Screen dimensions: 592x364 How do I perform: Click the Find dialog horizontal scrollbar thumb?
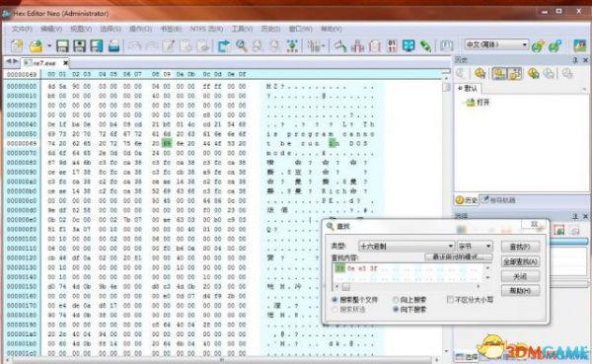345,287
